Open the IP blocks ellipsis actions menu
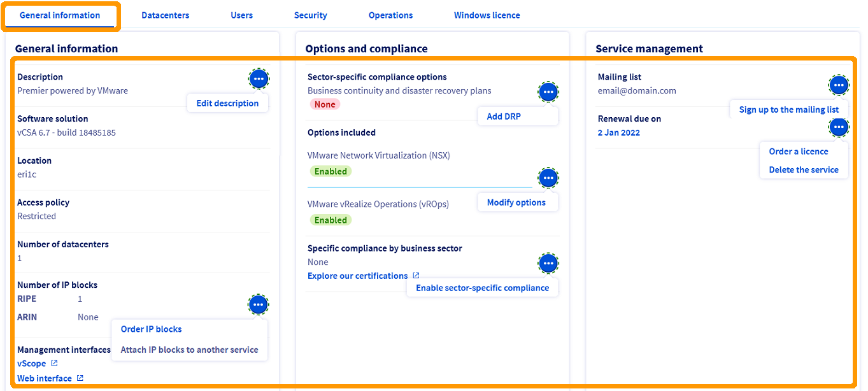 click(x=258, y=305)
